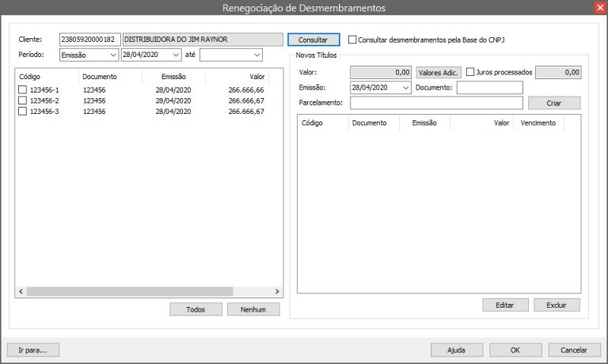Toggle the Juros processados checkbox

coord(470,72)
